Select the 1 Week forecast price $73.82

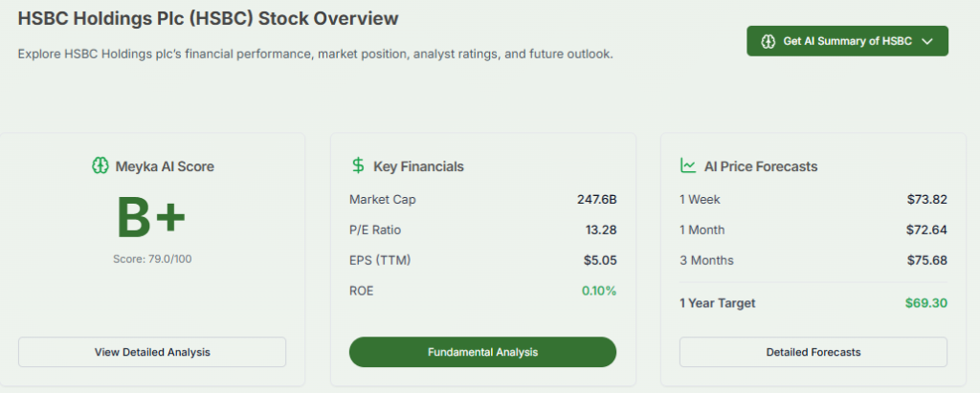click(926, 200)
